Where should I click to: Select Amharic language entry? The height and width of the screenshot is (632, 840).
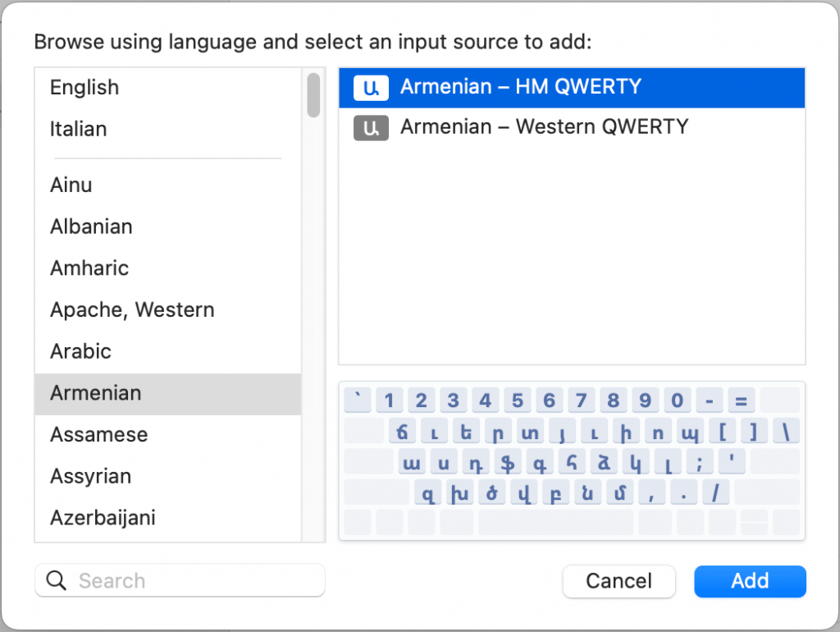click(x=167, y=268)
